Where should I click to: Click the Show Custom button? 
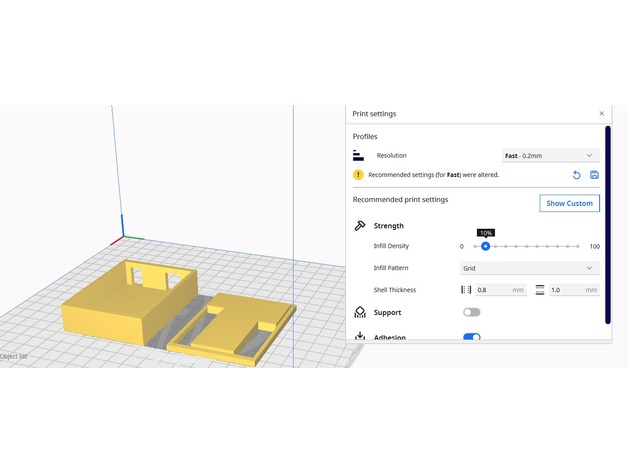pos(569,203)
